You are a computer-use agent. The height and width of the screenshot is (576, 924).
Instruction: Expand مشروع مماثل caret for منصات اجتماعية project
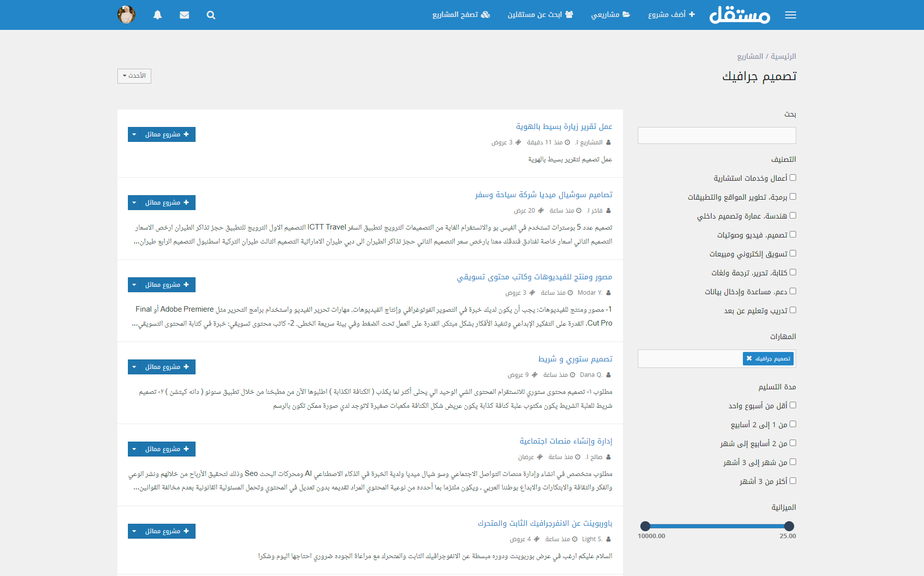pyautogui.click(x=134, y=449)
